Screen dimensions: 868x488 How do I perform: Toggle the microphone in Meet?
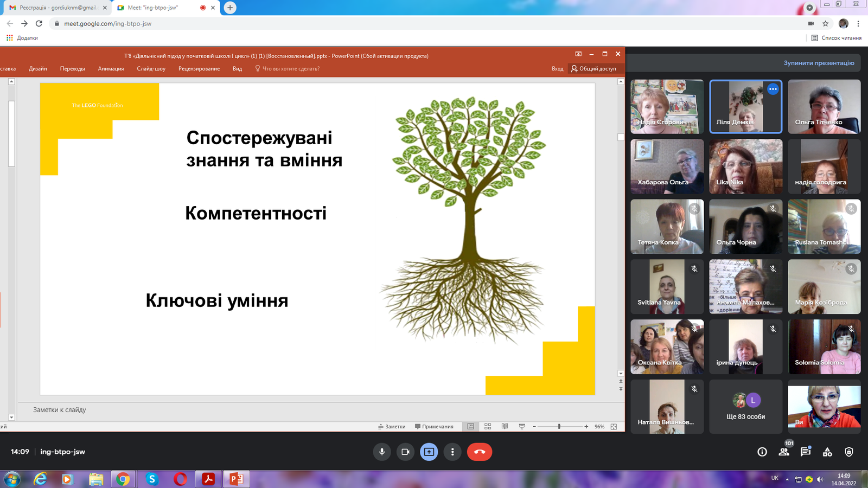click(x=382, y=452)
